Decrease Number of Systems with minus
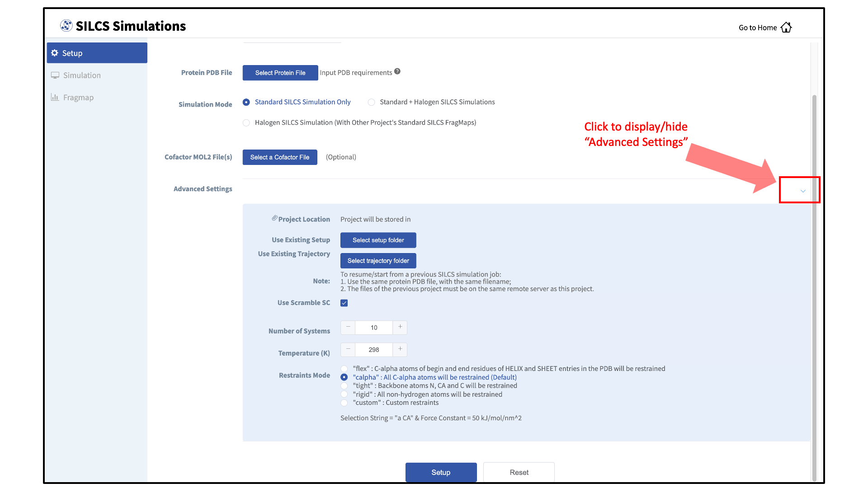 348,328
